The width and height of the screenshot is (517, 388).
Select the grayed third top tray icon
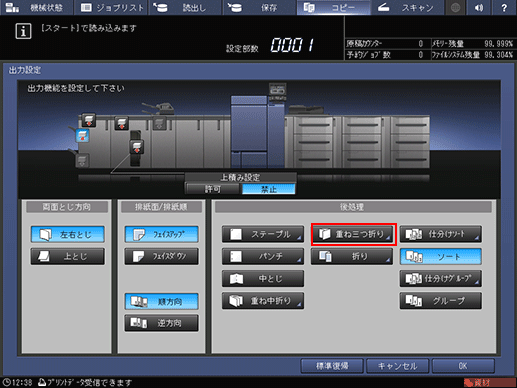pos(159,123)
